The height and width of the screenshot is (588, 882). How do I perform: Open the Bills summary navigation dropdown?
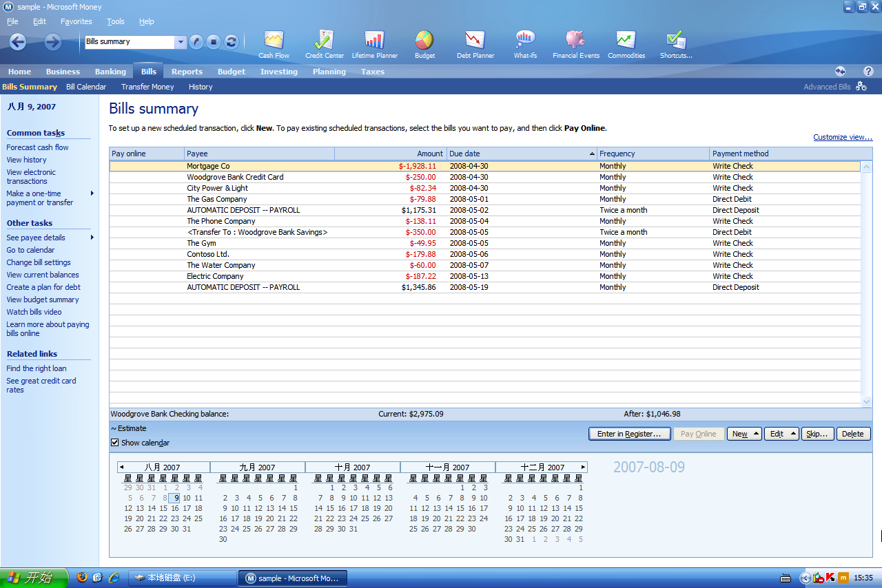pos(181,42)
